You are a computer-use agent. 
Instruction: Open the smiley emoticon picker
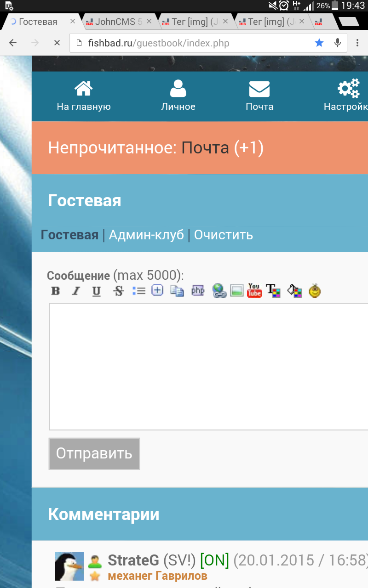[x=315, y=291]
